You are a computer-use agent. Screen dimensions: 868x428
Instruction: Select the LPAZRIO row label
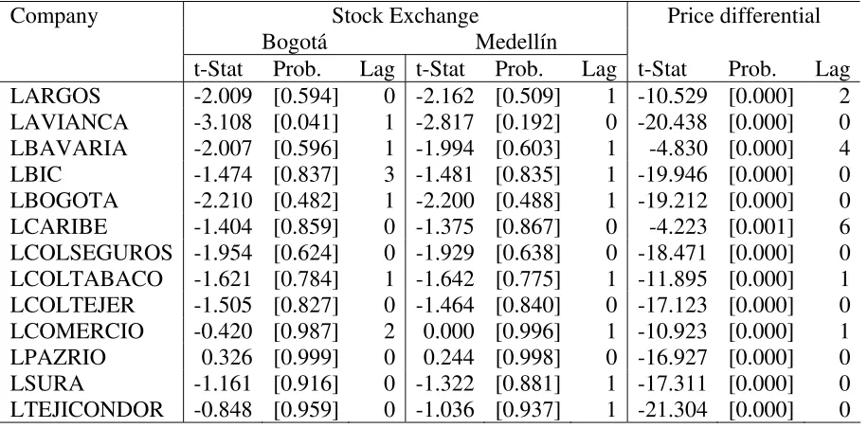58,358
